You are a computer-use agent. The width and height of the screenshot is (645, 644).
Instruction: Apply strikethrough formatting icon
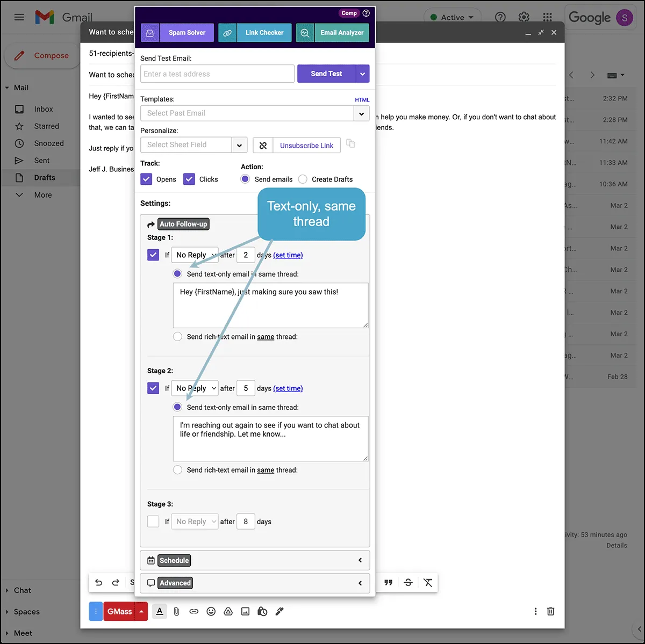[408, 582]
